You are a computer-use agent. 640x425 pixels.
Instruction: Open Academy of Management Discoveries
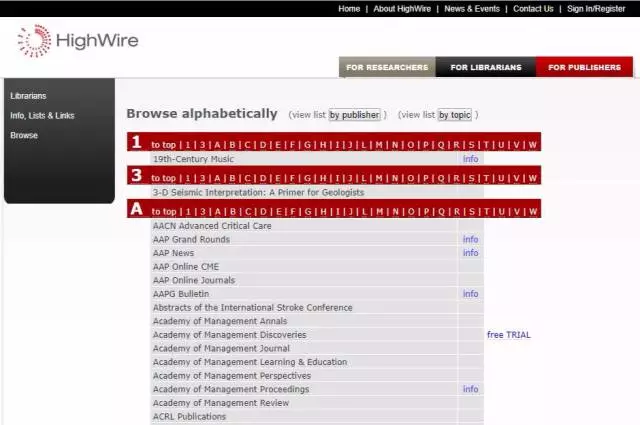(229, 335)
